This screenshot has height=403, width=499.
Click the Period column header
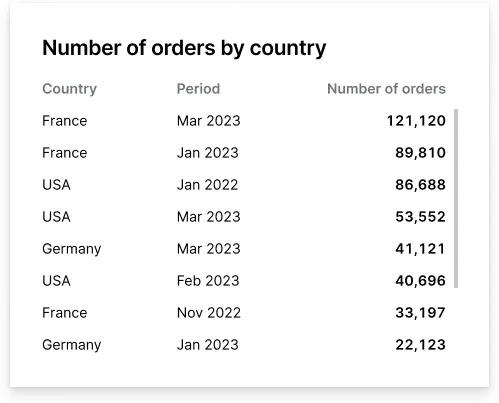[x=198, y=89]
